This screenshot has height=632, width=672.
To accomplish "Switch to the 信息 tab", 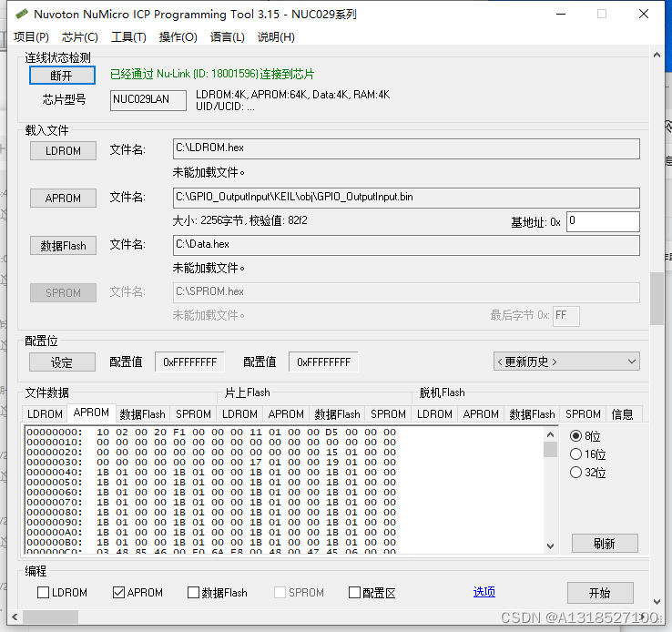I will (623, 414).
